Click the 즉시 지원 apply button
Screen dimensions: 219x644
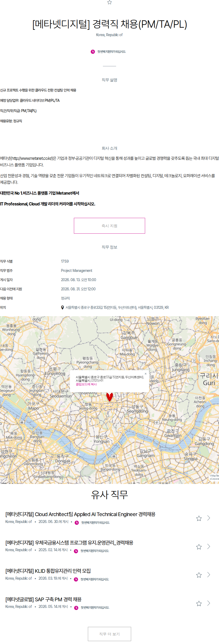click(x=109, y=226)
